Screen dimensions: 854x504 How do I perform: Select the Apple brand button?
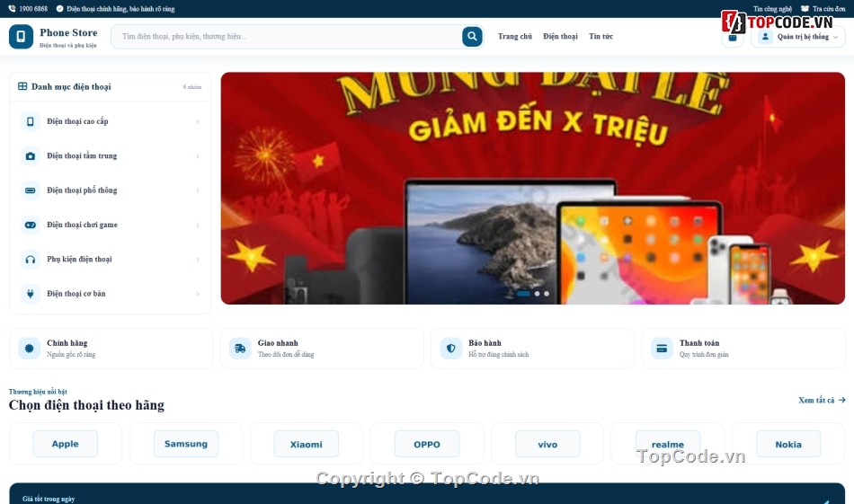[x=66, y=444]
